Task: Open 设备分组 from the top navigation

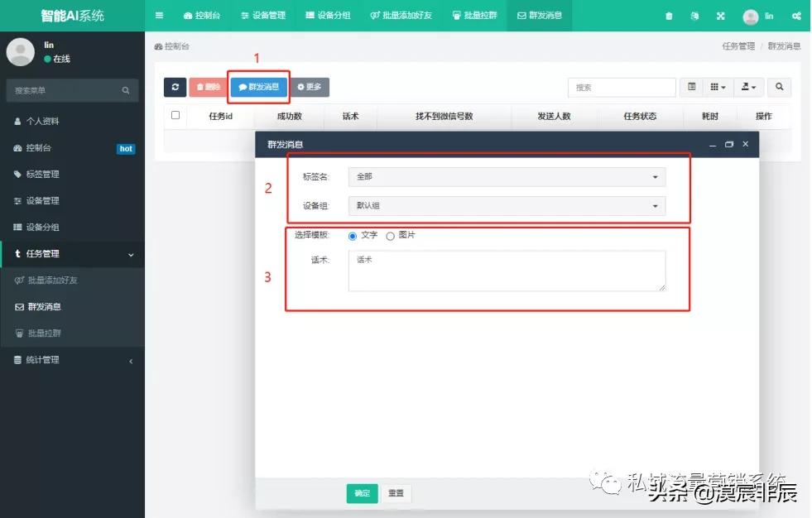Action: coord(328,15)
